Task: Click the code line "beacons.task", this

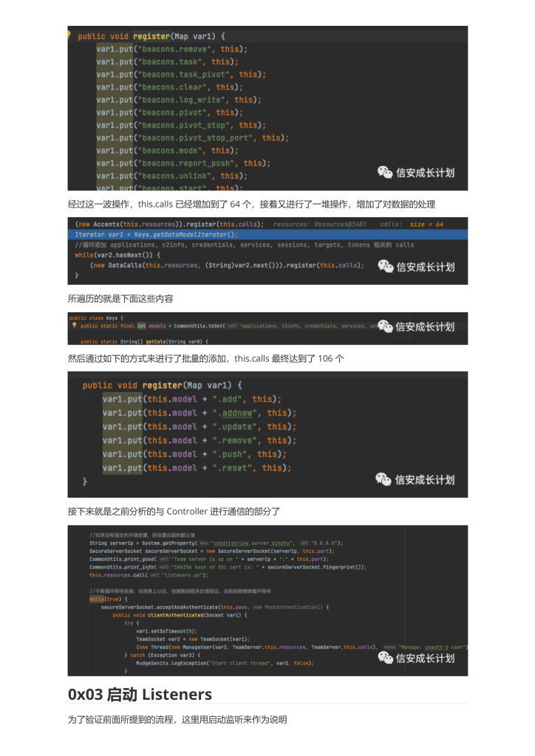Action: 168,62
